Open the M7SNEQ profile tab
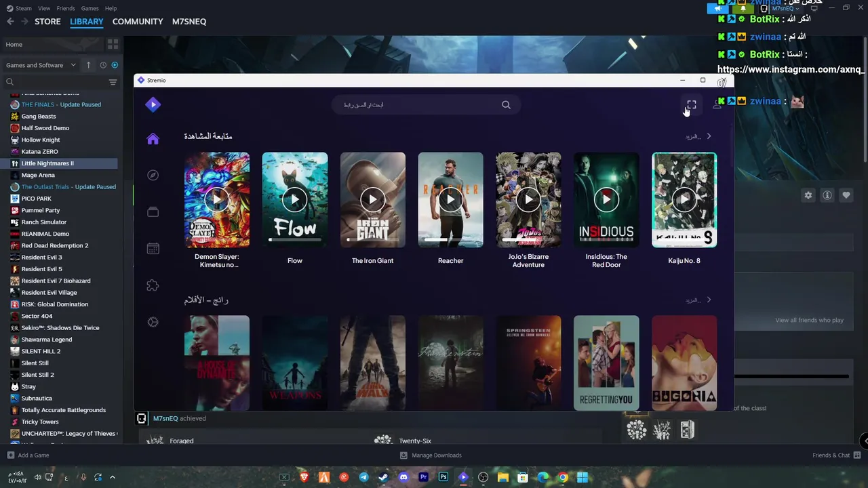 point(189,22)
